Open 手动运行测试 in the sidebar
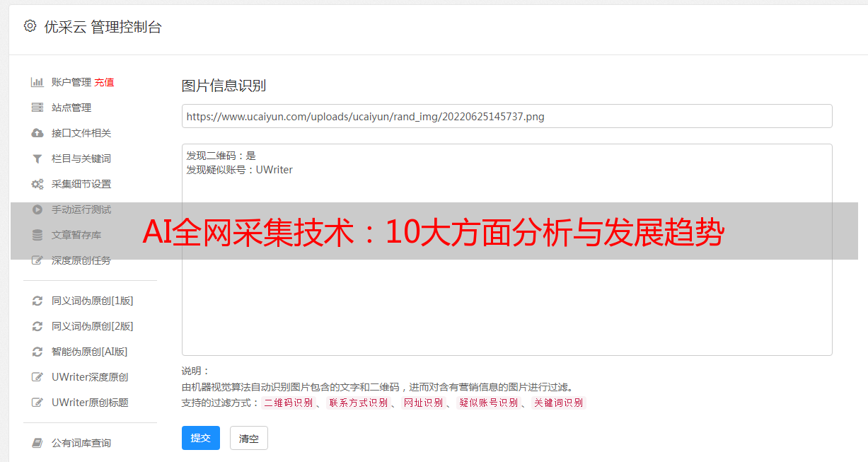This screenshot has height=462, width=868. 81,209
